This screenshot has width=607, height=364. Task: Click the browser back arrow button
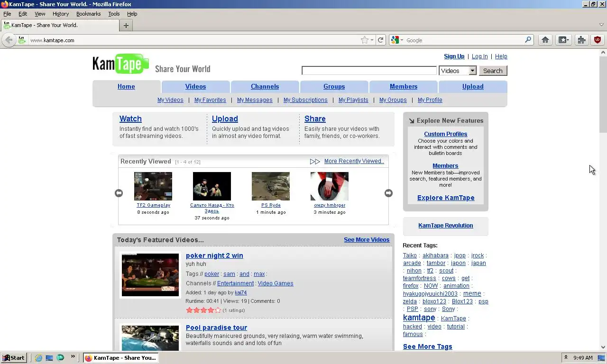tap(9, 40)
